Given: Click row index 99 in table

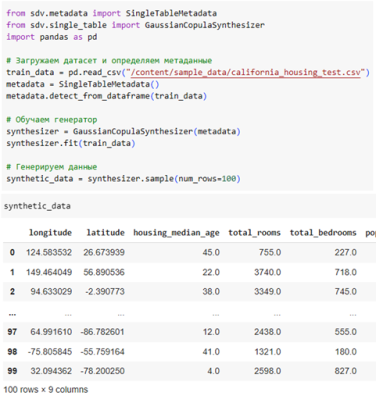Looking at the screenshot, I should coord(12,371).
